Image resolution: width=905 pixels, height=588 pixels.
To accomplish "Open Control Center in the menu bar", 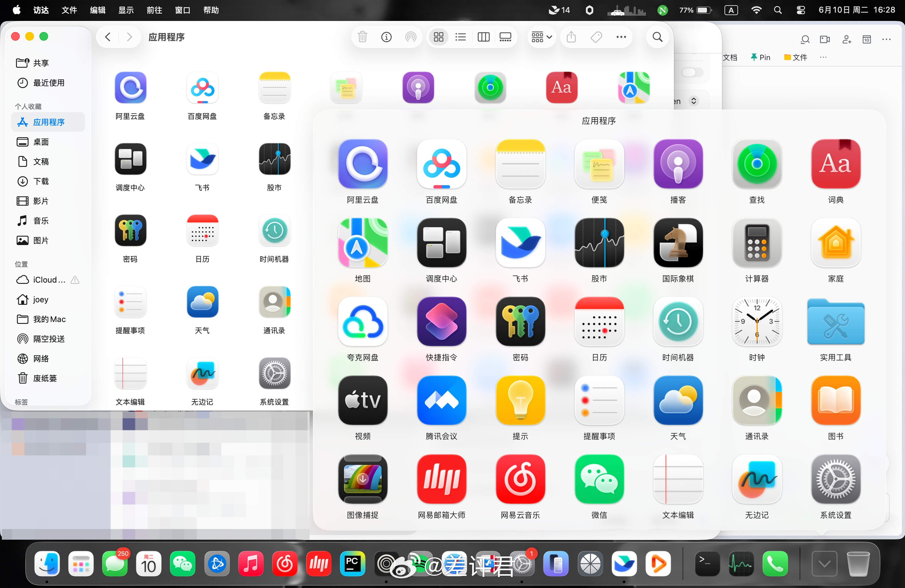I will tap(801, 10).
